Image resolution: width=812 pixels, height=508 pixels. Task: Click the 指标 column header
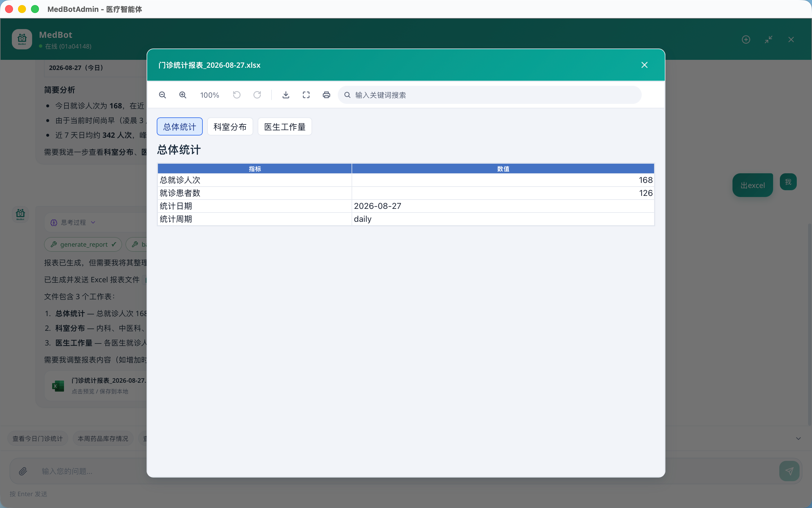point(255,169)
